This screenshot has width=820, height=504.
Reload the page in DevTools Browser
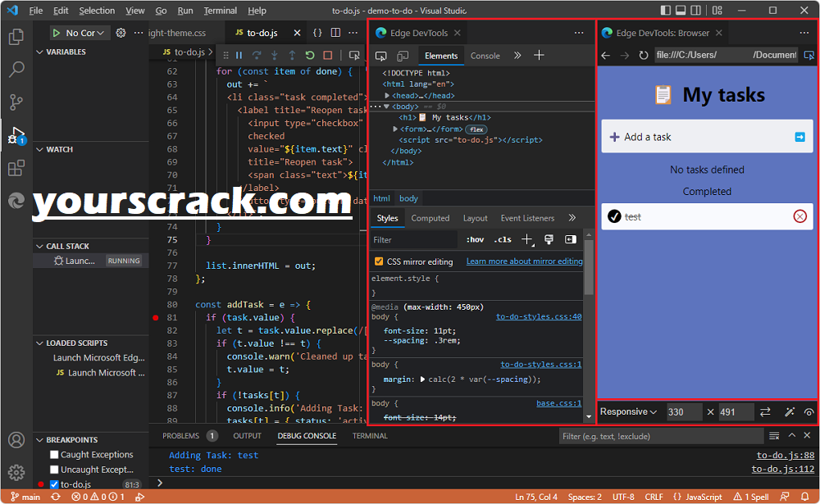point(644,55)
